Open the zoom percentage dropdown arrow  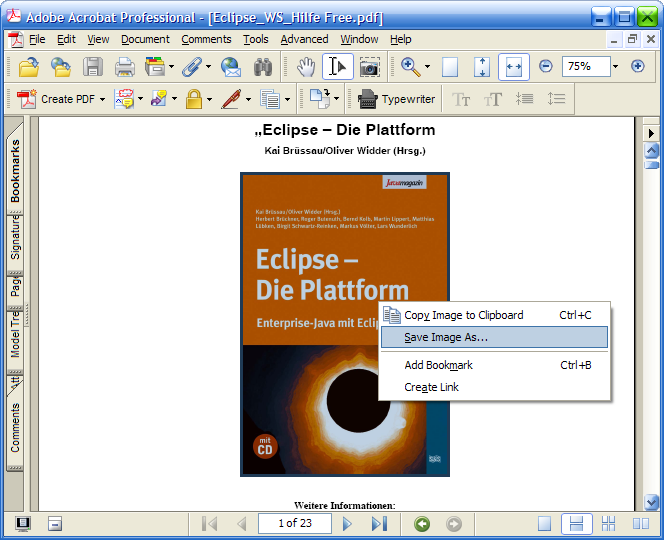click(x=615, y=66)
